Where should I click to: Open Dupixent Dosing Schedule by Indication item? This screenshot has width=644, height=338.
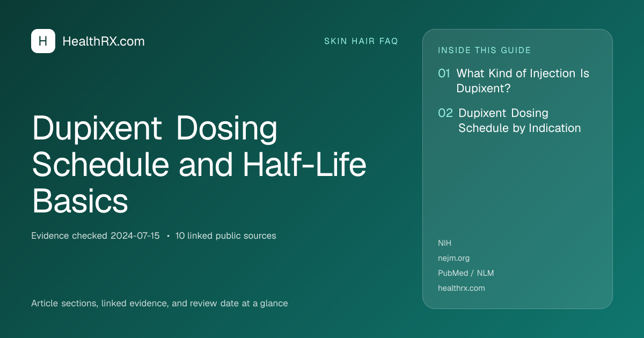coord(519,121)
